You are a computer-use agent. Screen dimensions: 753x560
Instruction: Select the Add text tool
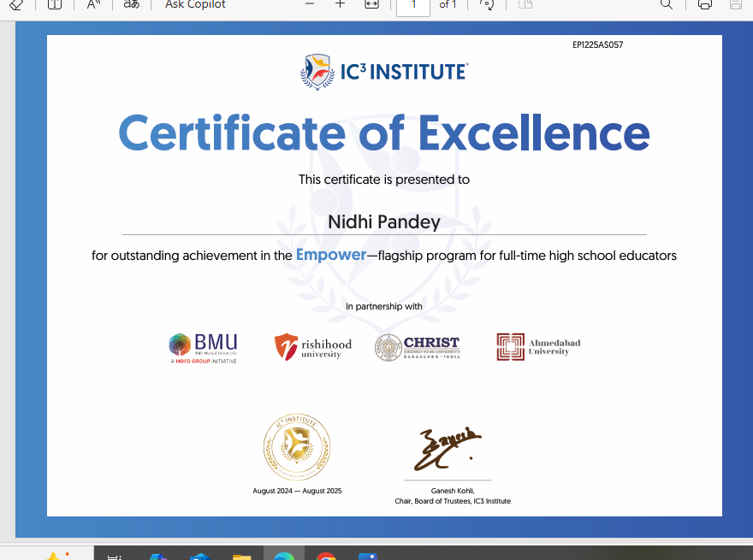55,4
